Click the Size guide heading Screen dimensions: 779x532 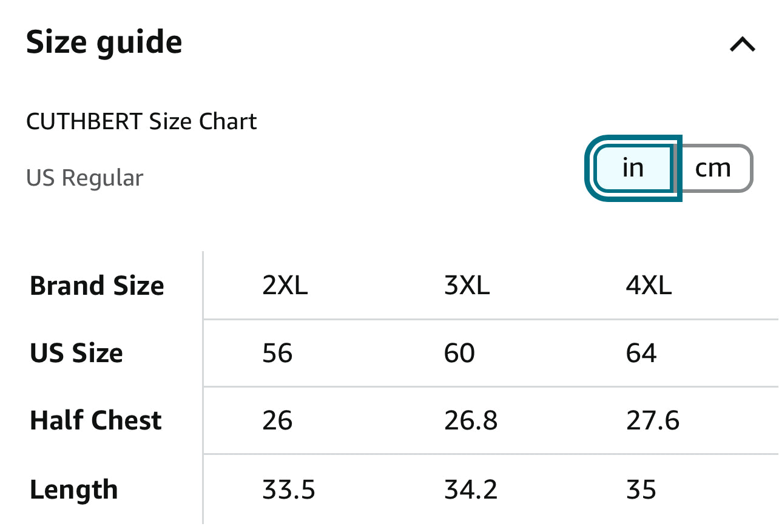click(x=104, y=42)
